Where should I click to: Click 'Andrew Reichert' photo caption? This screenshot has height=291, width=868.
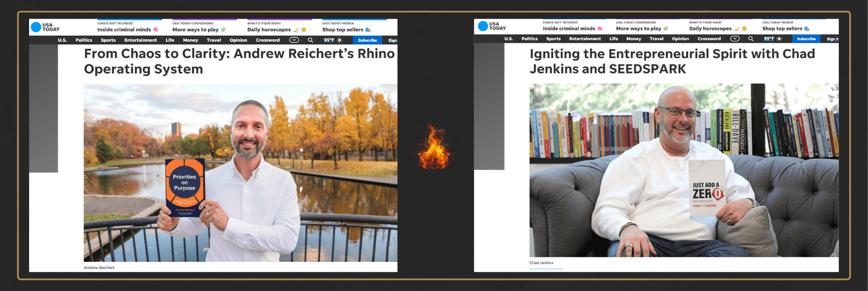[x=99, y=268]
